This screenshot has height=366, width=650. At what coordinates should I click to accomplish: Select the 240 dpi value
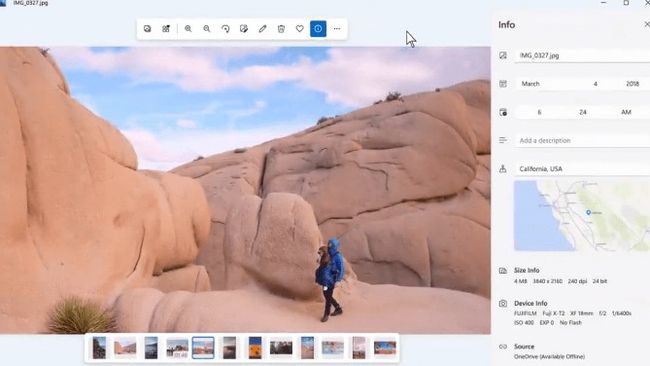(x=577, y=281)
